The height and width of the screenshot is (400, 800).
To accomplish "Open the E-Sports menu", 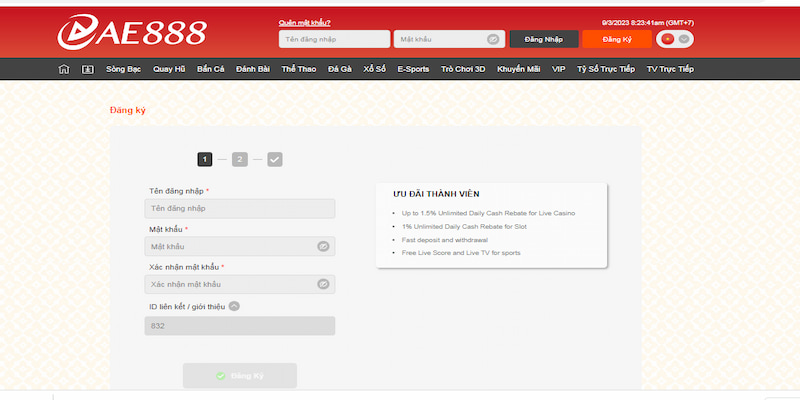I will [413, 69].
